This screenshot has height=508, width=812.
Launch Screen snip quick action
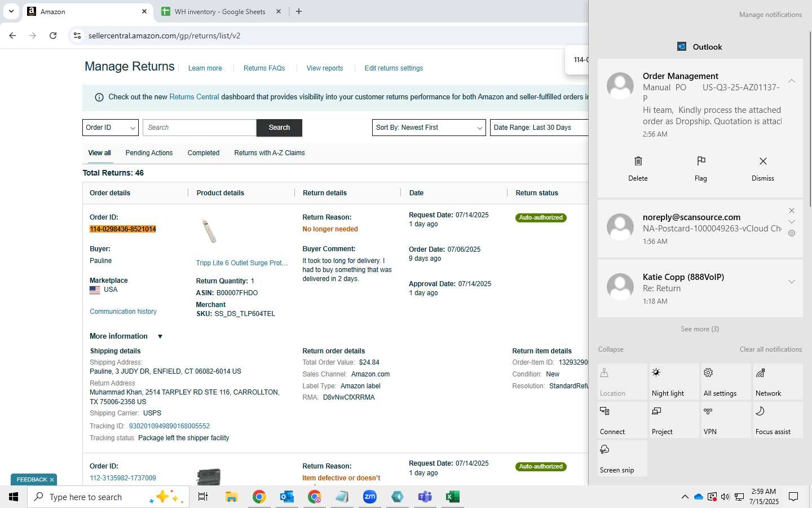tap(623, 458)
